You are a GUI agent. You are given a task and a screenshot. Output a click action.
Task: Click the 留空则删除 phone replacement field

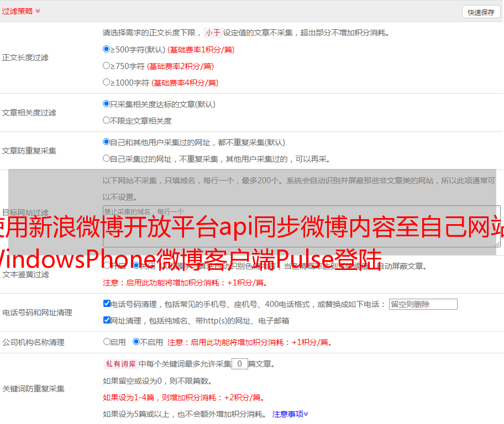423,304
